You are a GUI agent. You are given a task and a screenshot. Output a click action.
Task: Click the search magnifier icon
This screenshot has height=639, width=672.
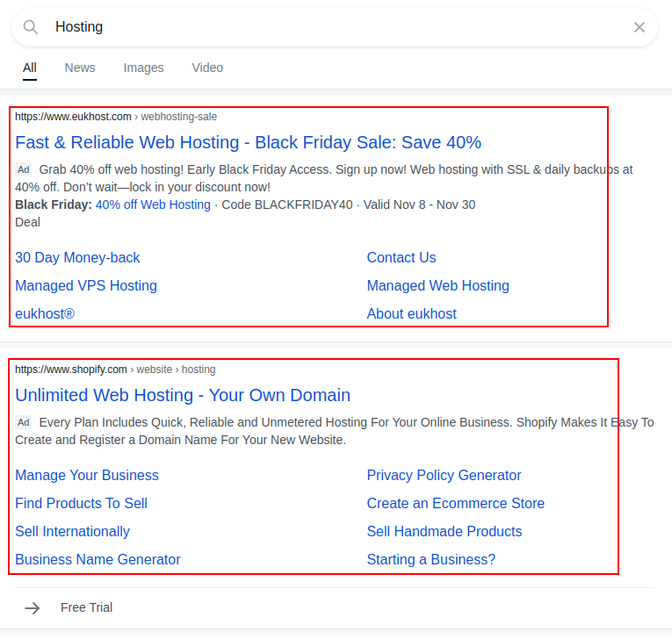31,27
